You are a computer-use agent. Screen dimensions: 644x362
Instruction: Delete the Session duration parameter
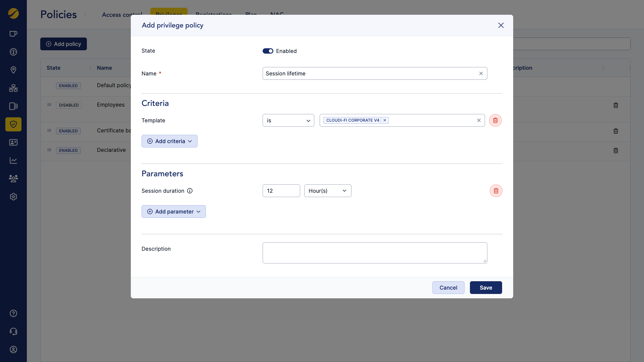(x=496, y=191)
